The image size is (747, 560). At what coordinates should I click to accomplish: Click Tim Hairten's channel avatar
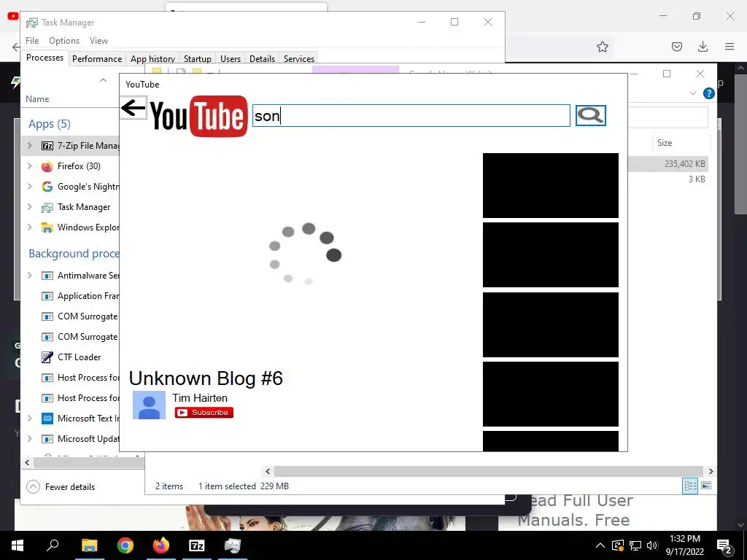(x=149, y=405)
